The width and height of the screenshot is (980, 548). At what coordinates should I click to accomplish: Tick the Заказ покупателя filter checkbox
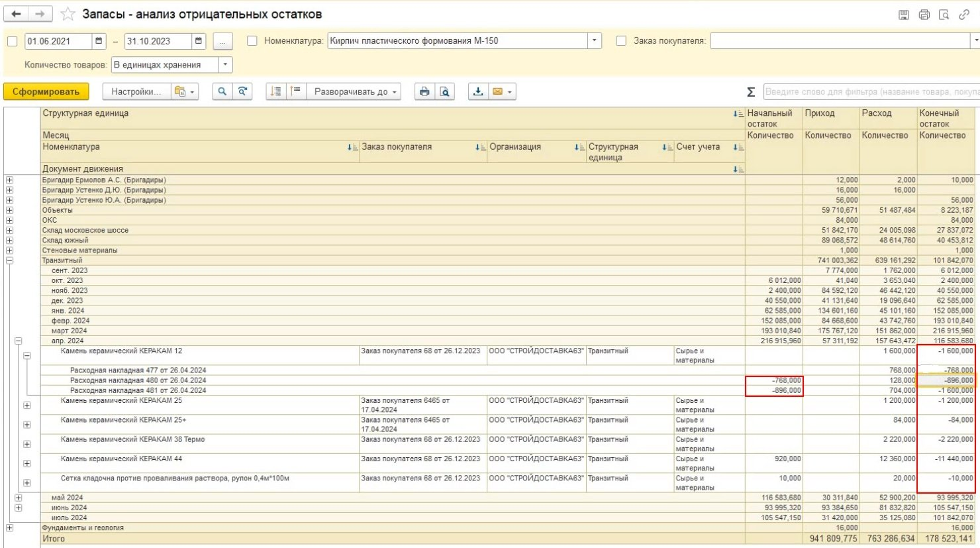[x=621, y=41]
